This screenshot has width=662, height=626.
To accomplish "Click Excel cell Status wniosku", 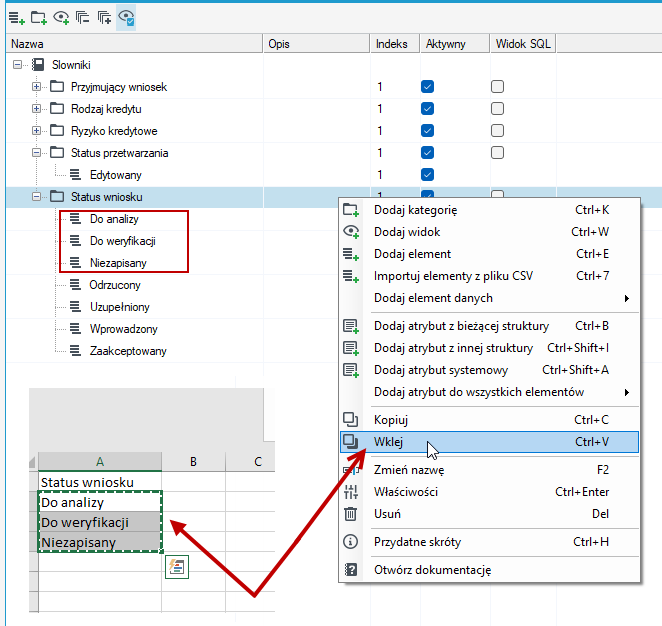I will pyautogui.click(x=100, y=482).
